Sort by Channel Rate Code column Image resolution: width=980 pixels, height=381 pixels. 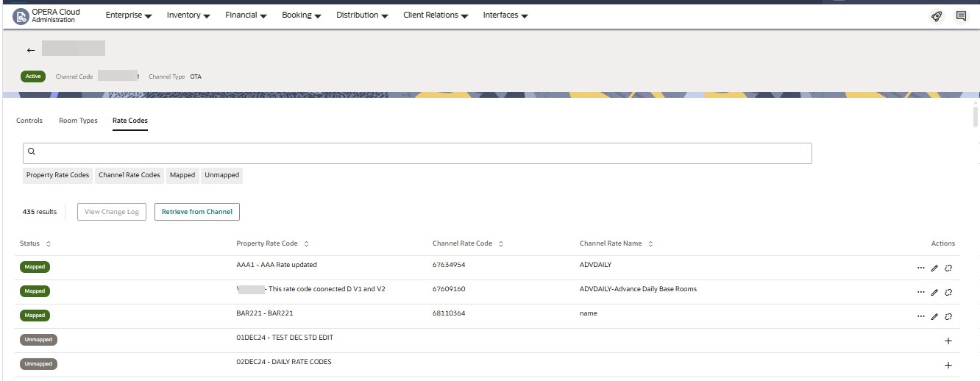500,243
